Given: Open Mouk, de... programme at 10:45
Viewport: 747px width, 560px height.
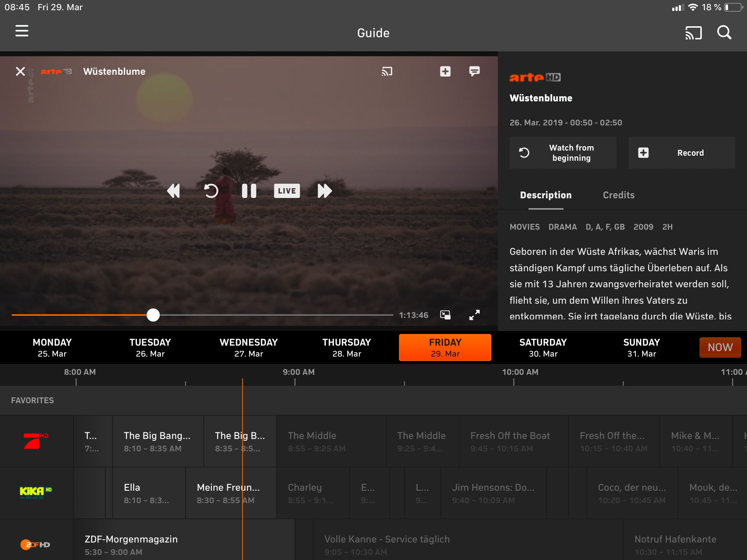Looking at the screenshot, I should (713, 493).
